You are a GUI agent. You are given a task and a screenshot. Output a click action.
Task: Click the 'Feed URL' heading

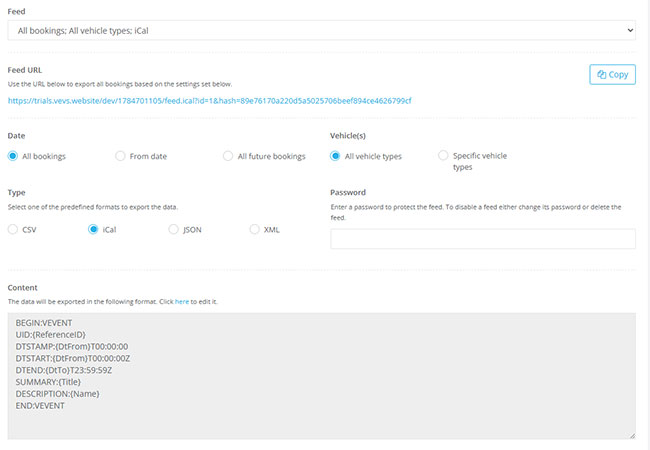pyautogui.click(x=25, y=70)
